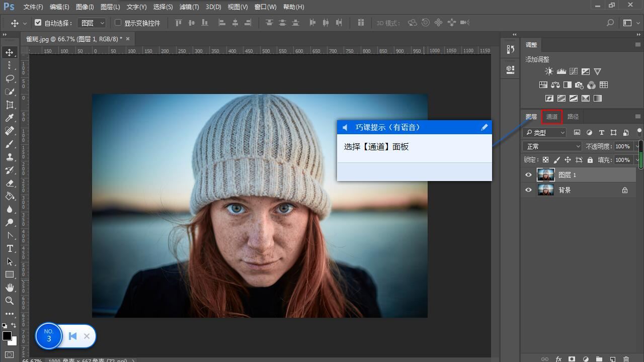Click the delete layer trash icon

pyautogui.click(x=626, y=359)
